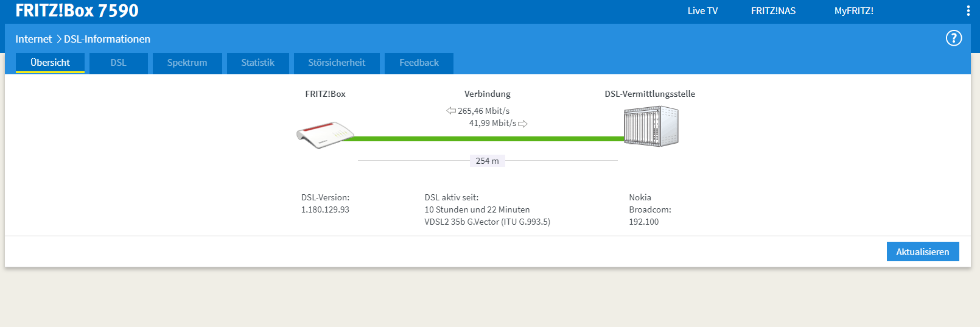Go to the Feedback tab
This screenshot has width=980, height=327.
click(419, 63)
